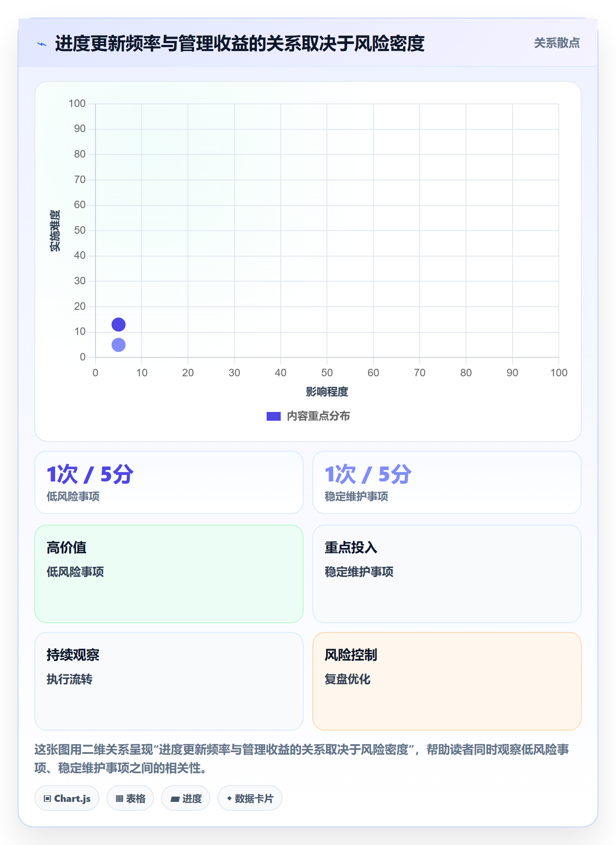Select the 低风险事项 stat card value
This screenshot has height=845, width=616.
click(90, 474)
